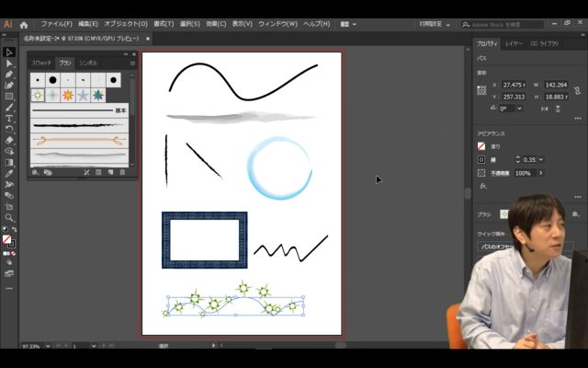Set reference point in transform grid

pos(481,90)
